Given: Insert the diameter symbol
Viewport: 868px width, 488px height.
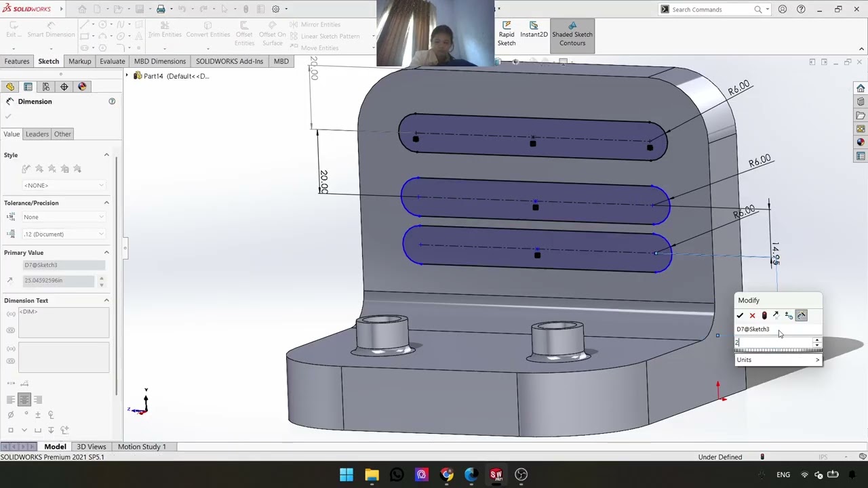Looking at the screenshot, I should click(10, 415).
